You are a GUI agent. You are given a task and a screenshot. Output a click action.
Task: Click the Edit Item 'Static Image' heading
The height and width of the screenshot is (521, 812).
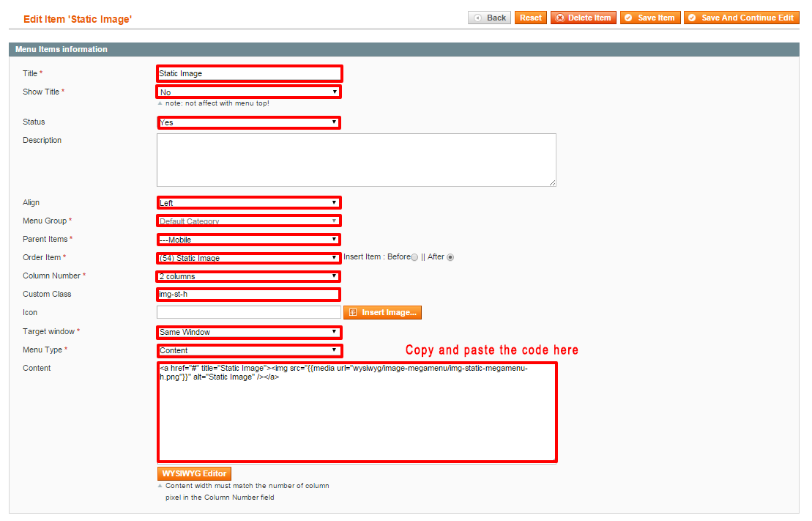point(78,19)
